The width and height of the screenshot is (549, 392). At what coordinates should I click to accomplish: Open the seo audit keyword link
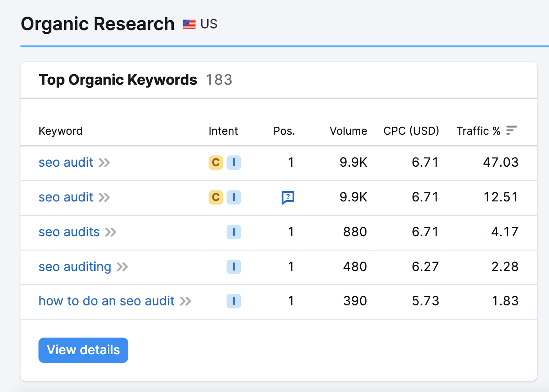[x=66, y=163]
